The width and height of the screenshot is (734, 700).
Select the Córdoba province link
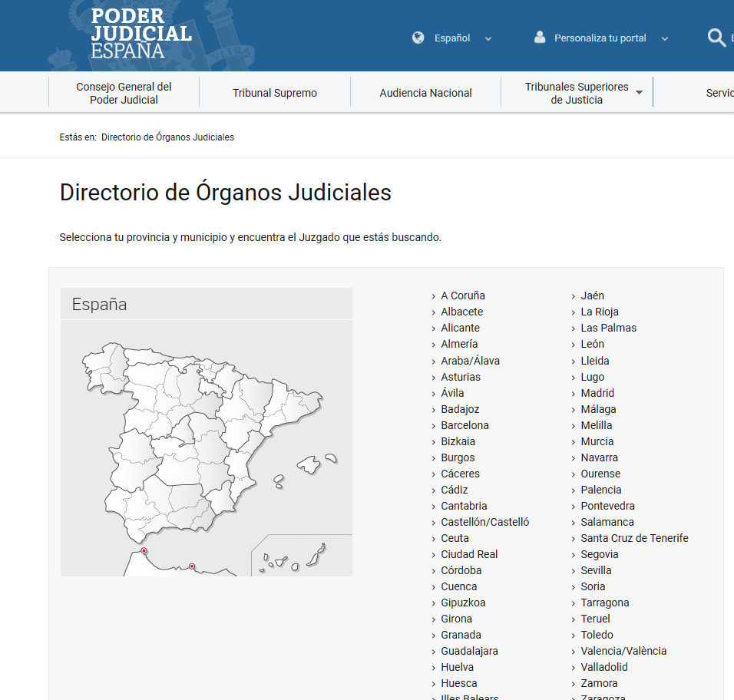click(461, 570)
